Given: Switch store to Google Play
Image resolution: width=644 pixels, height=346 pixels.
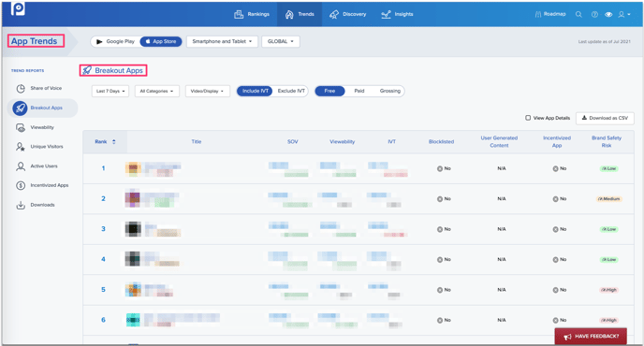Looking at the screenshot, I should coord(115,41).
